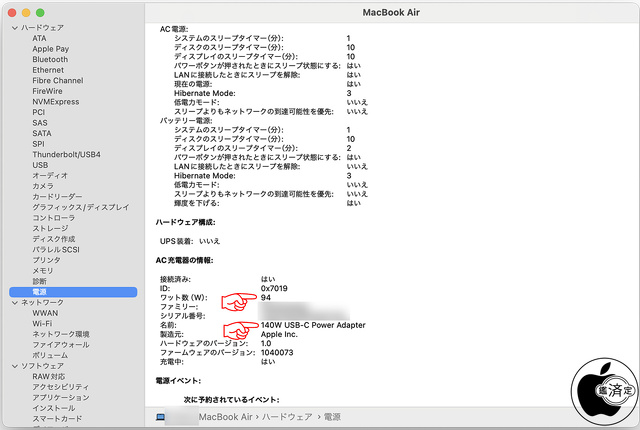Click the 次に予約されているイベント text
Screen dimensions: 640x430
pyautogui.click(x=231, y=400)
